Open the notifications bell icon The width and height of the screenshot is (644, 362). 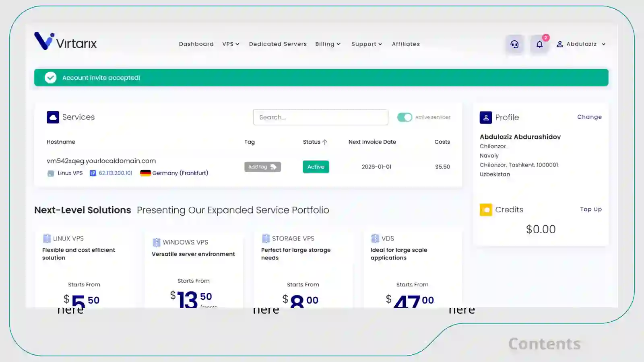[x=539, y=44]
